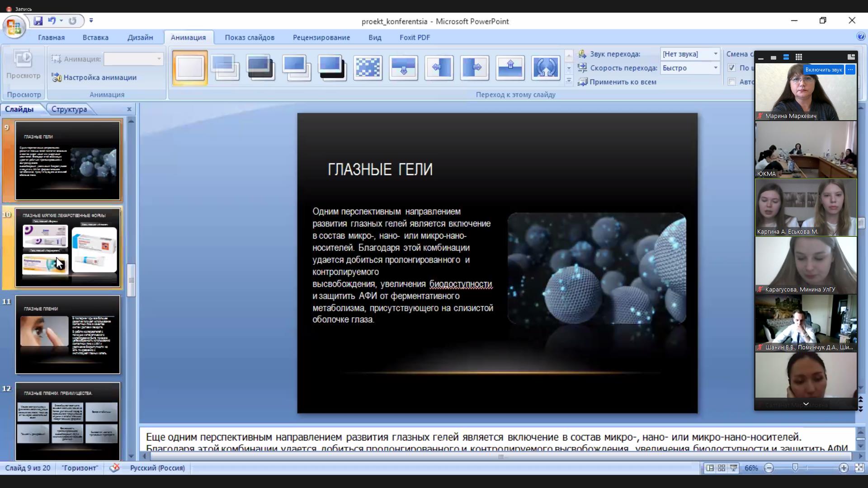Open the Скорость перехода speed dropdown
This screenshot has height=488, width=868.
[715, 68]
